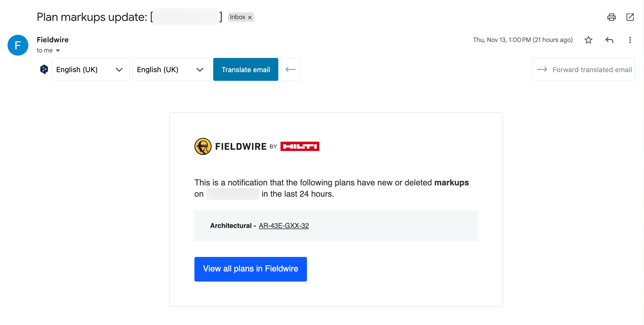
Task: Open the three-dot more options menu
Action: coord(630,40)
